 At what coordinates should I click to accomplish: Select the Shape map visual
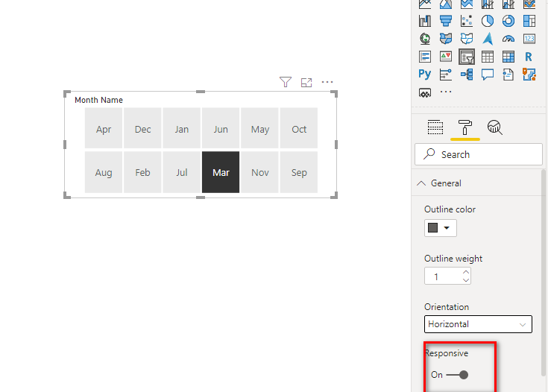tap(467, 39)
